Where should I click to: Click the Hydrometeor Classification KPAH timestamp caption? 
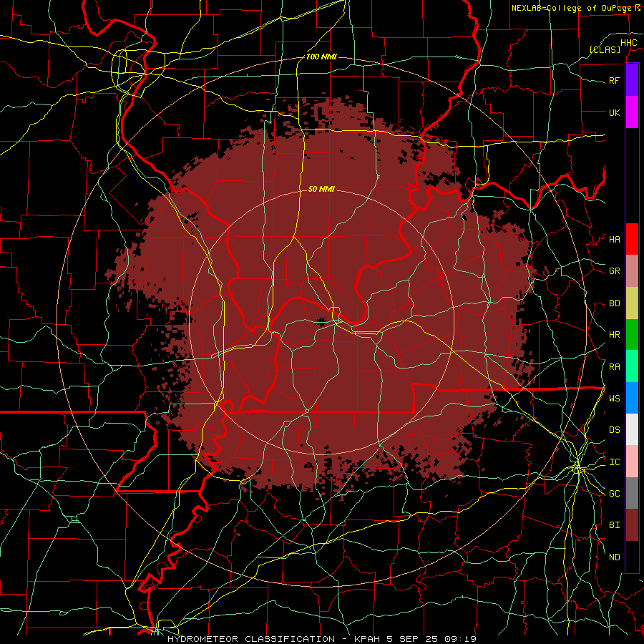[322, 639]
